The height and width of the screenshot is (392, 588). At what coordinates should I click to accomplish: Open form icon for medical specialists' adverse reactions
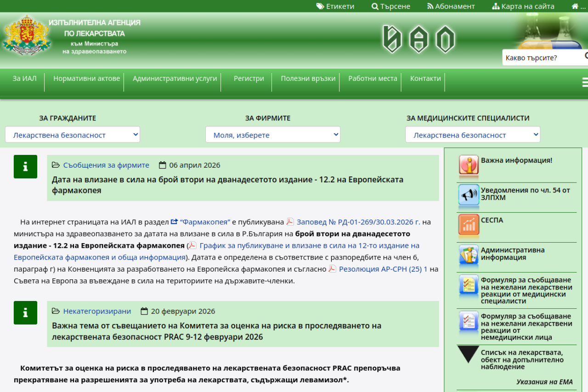469,286
